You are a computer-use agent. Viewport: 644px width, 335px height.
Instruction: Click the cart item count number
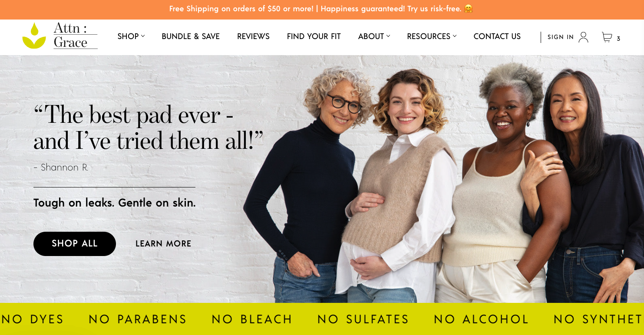pos(618,39)
